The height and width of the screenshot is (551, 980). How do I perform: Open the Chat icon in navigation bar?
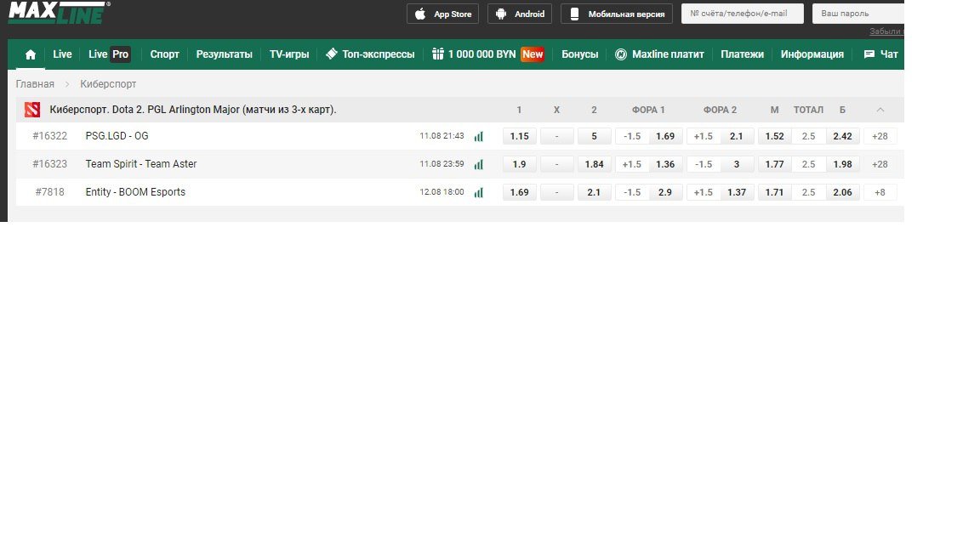point(880,54)
